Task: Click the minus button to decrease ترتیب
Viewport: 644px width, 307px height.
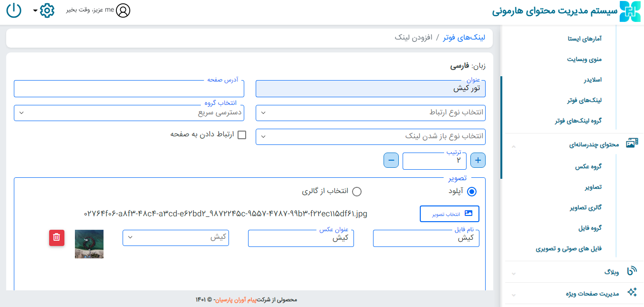Action: [x=391, y=161]
